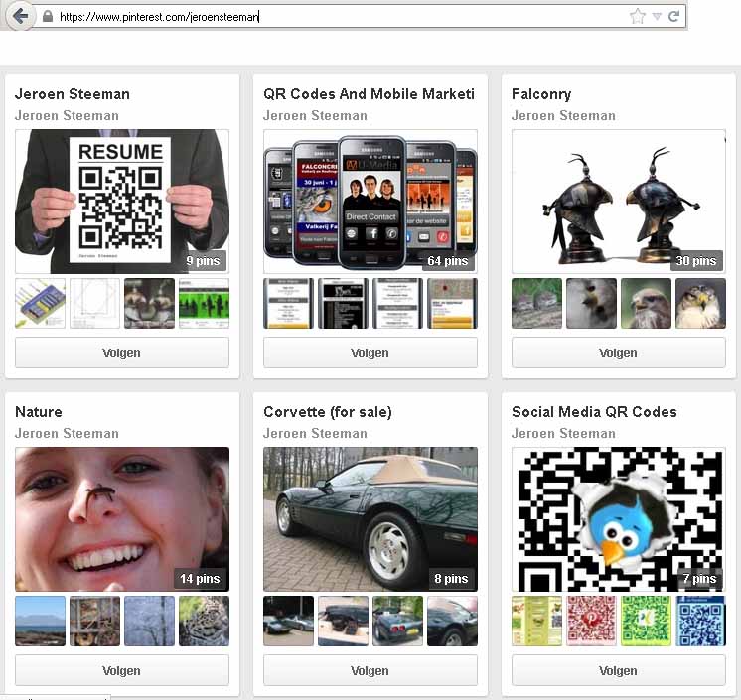Open the Corvette rear red lights thumbnail
Viewport: 741px width, 700px height.
(397, 621)
